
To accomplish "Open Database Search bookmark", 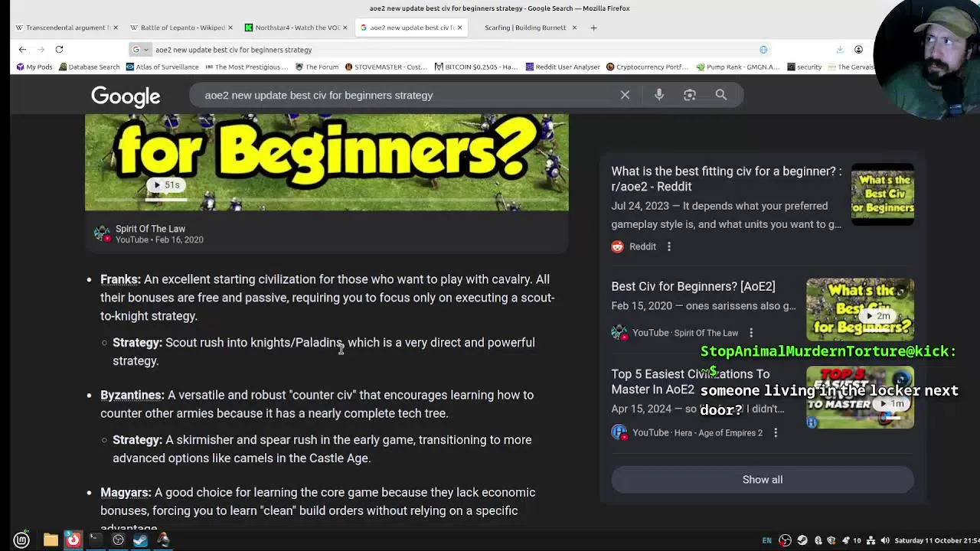I will [89, 67].
